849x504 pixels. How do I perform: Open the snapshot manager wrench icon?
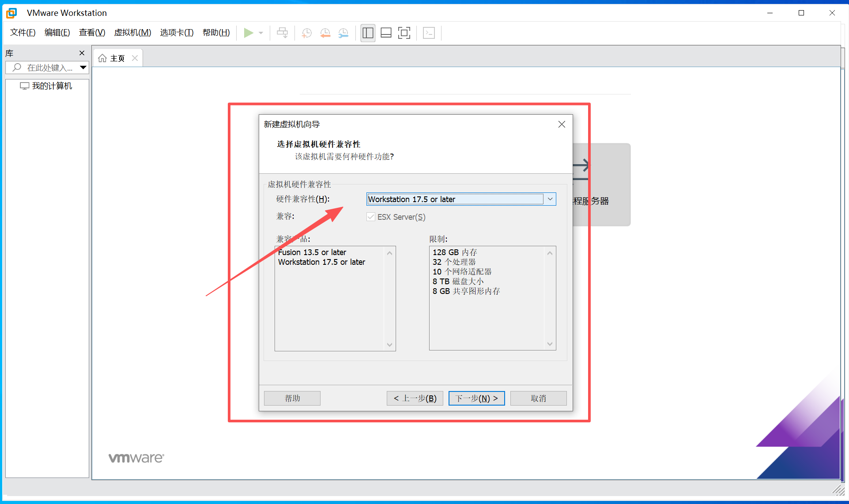(343, 33)
